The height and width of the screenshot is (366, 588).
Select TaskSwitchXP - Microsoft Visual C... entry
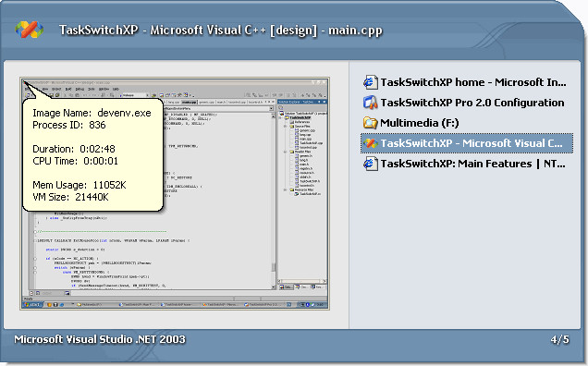coord(467,143)
